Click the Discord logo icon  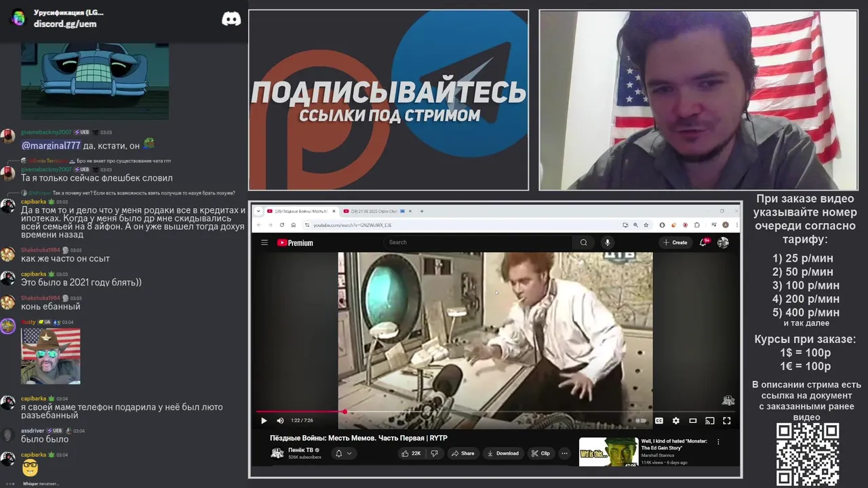pyautogui.click(x=231, y=18)
